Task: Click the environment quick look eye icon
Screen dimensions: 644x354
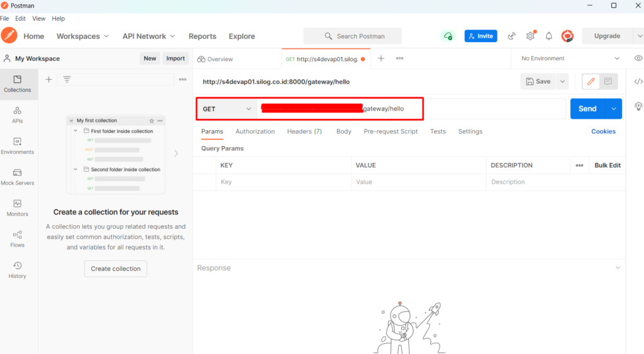Action: (x=638, y=58)
